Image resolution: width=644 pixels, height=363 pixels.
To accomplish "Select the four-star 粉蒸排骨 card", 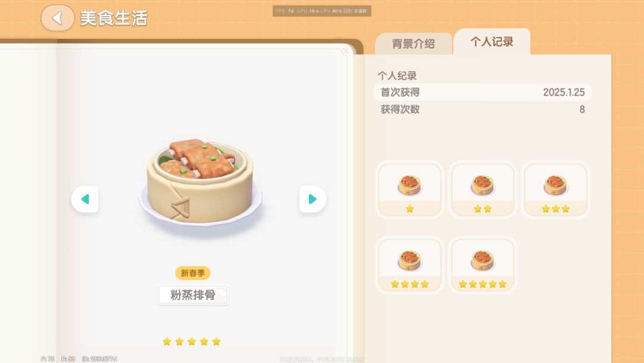I will (410, 264).
